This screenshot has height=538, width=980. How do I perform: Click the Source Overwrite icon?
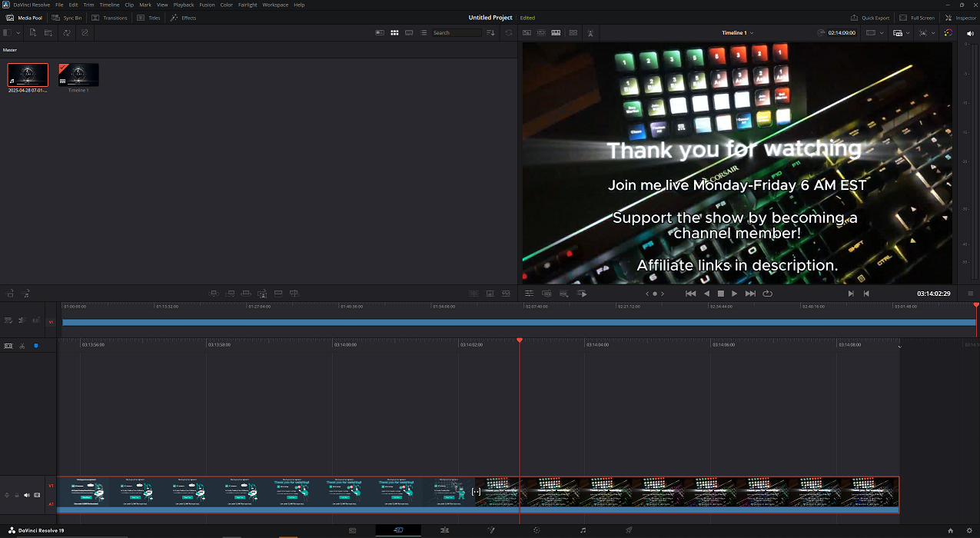(294, 294)
